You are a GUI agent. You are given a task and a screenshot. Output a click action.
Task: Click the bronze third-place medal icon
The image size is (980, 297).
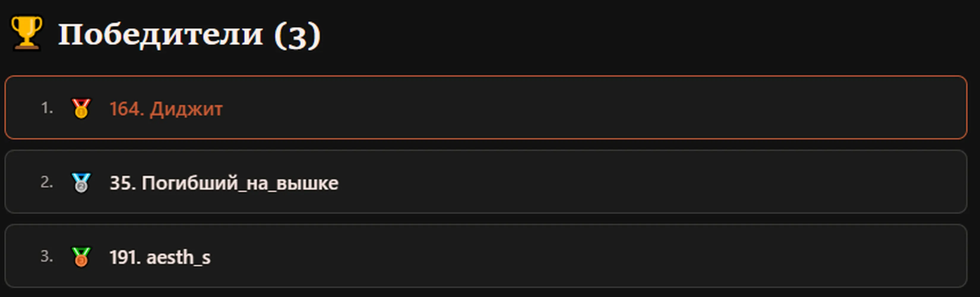pyautogui.click(x=81, y=257)
